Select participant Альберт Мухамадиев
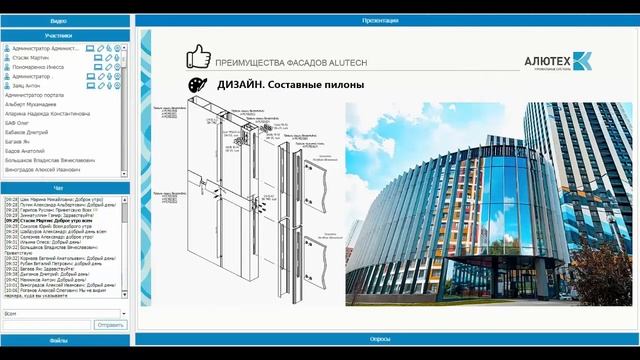 [31, 104]
